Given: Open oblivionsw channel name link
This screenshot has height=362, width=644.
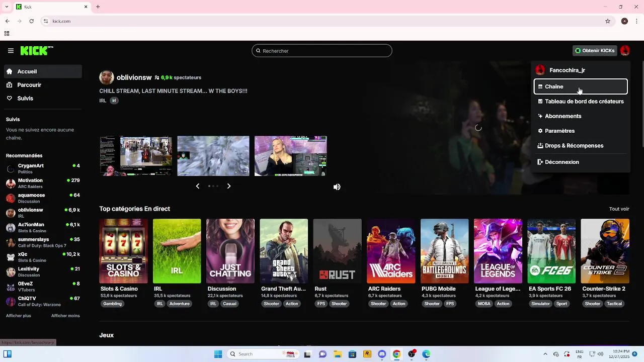Looking at the screenshot, I should (134, 77).
